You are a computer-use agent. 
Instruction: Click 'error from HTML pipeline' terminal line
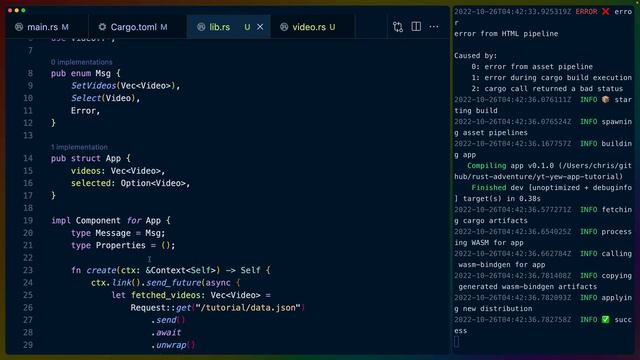506,33
